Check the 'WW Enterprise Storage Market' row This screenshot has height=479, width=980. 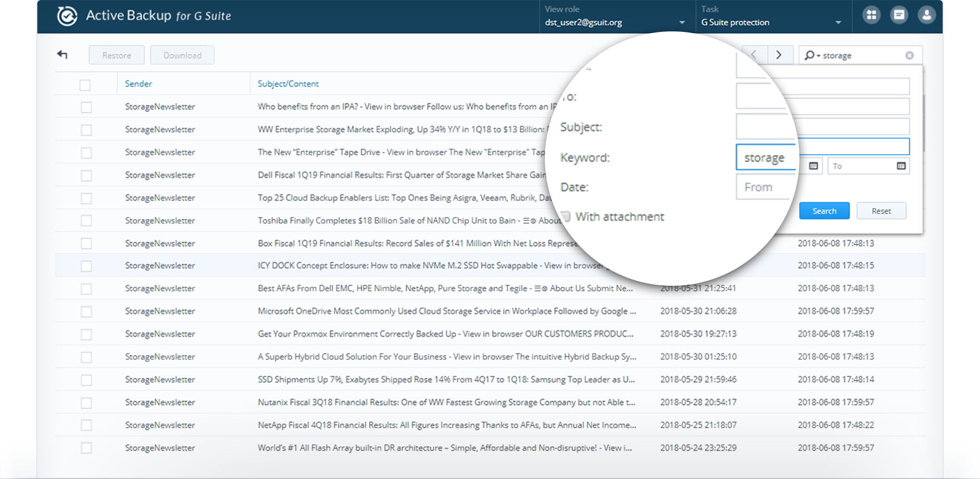pos(86,130)
